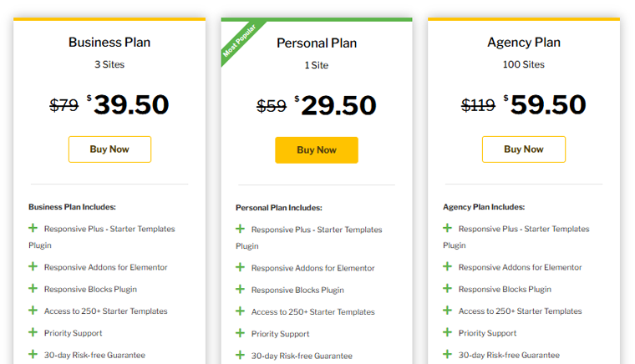Screen dimensions: 635x364
Task: Click plus icon beside Business Priority Support
Action: [33, 332]
